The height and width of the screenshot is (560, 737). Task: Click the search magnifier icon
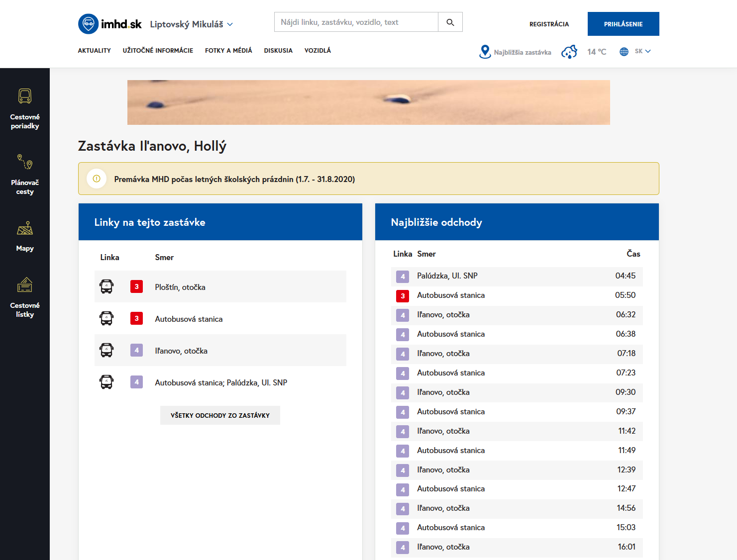(x=450, y=22)
